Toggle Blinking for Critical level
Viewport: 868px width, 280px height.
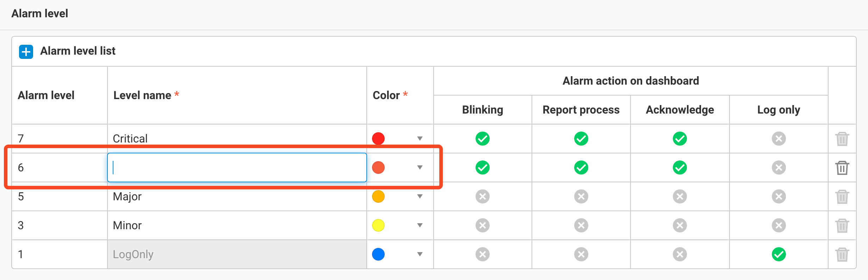(x=482, y=139)
